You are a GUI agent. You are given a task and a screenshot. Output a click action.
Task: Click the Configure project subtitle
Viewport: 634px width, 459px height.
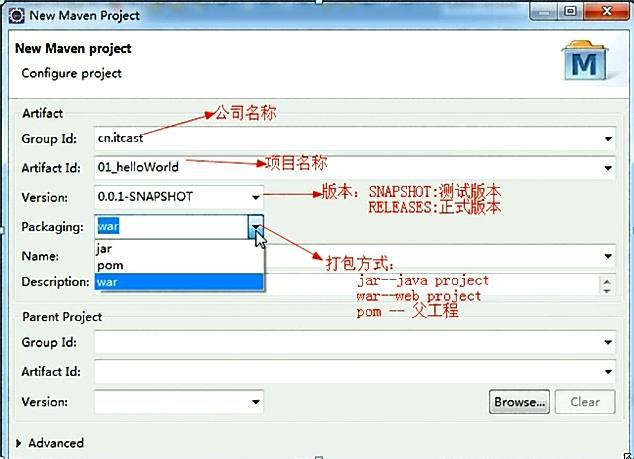pyautogui.click(x=72, y=73)
